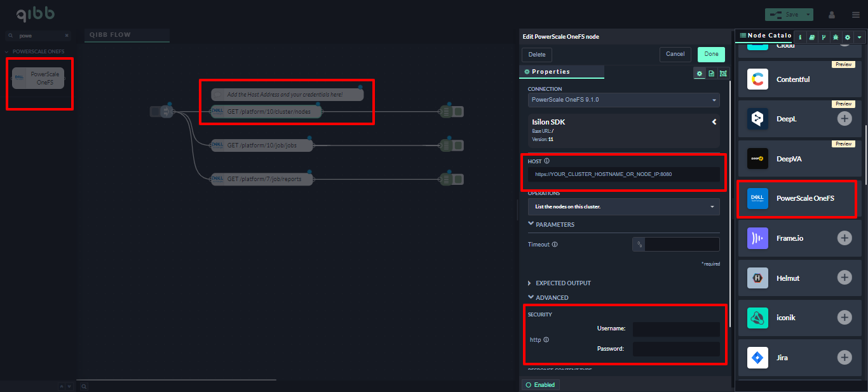This screenshot has height=392, width=868.
Task: Click the user profile icon
Action: click(832, 15)
